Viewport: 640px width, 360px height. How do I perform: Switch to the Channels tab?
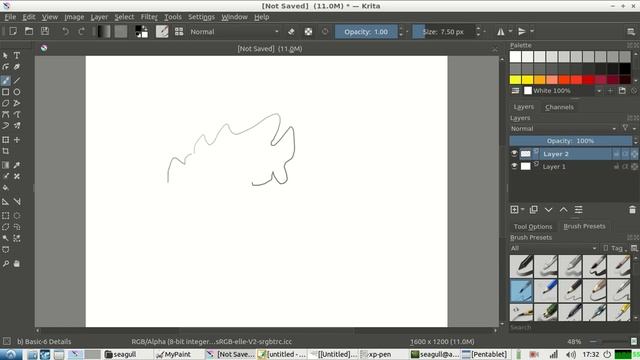click(x=559, y=107)
